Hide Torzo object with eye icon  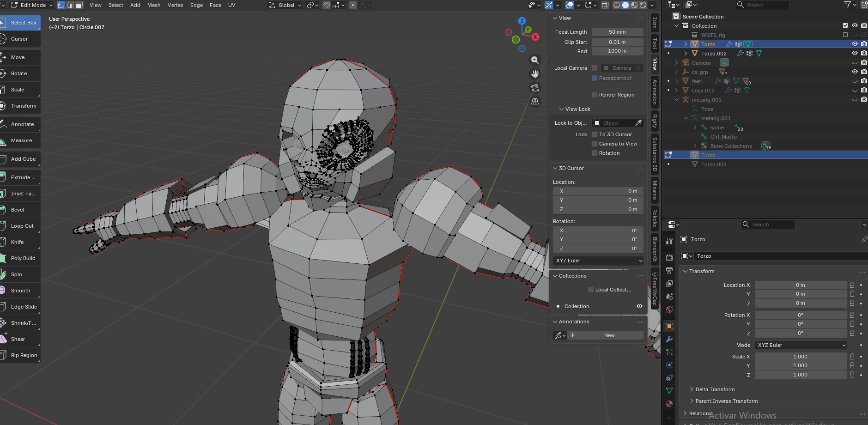(x=855, y=44)
